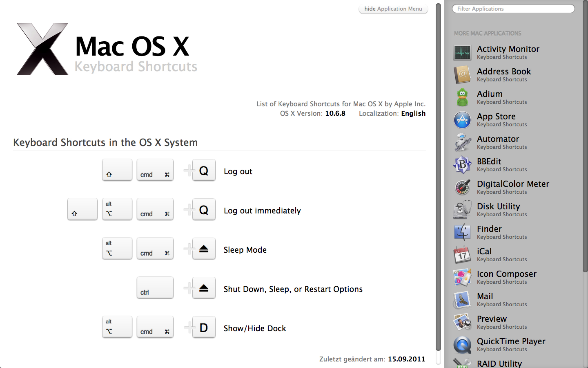Click the eject key for Shut Down options
The width and height of the screenshot is (588, 368).
(x=204, y=288)
